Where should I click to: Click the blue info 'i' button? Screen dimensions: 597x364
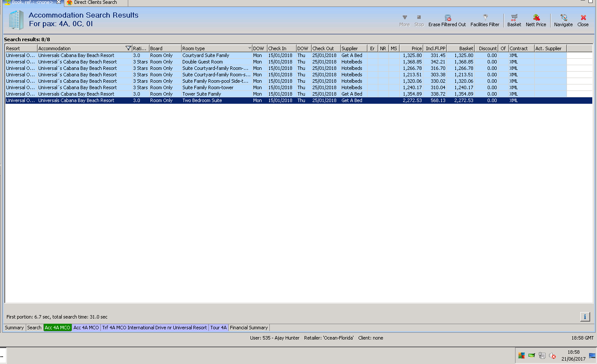[x=585, y=317]
